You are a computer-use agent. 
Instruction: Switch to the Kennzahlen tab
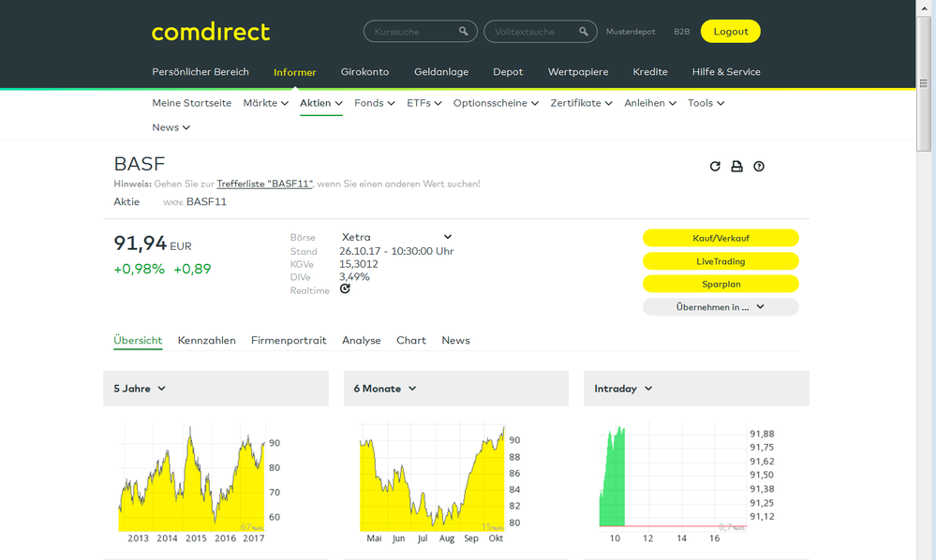[206, 341]
